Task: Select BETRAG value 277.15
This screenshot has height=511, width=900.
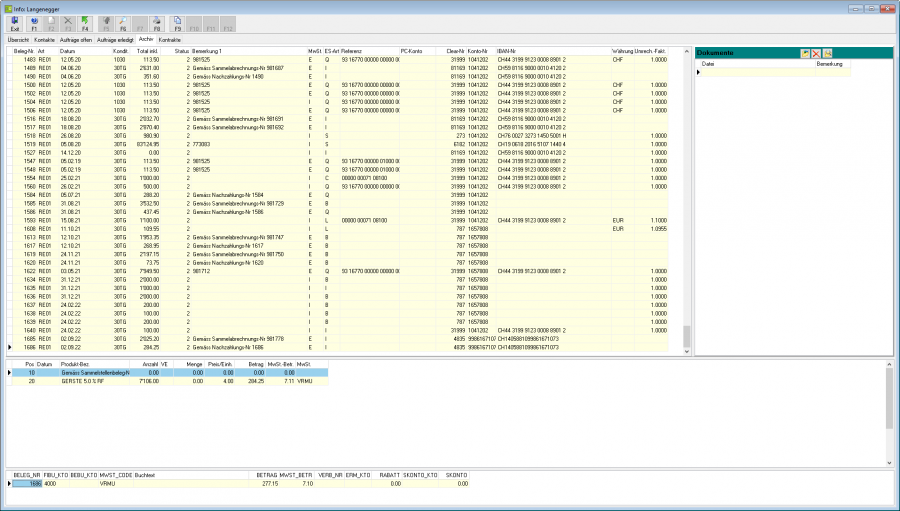Action: 264,484
